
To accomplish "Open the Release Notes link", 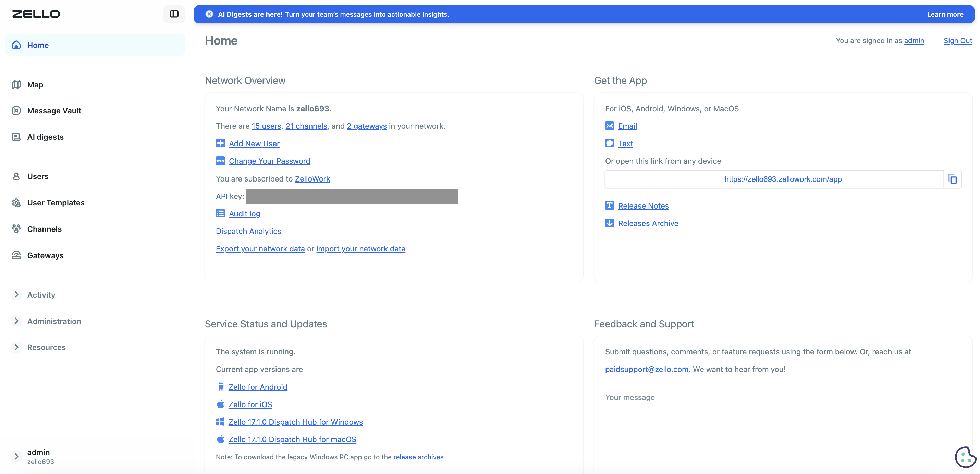I will [x=643, y=205].
